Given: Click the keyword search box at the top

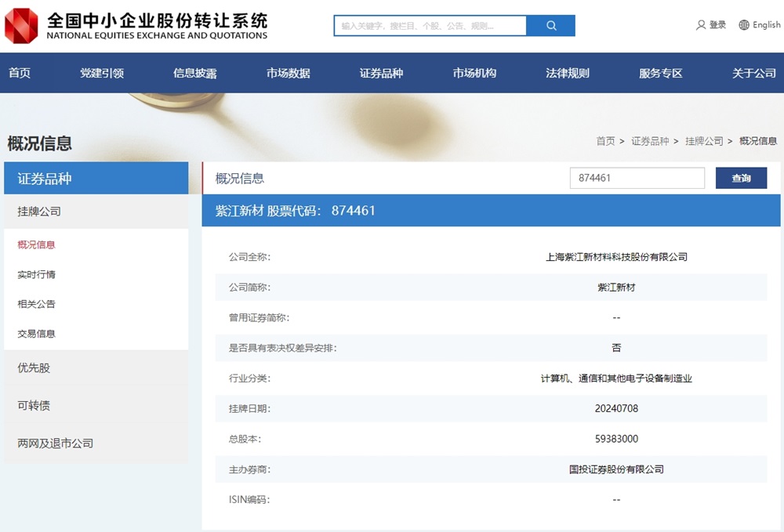Looking at the screenshot, I should tap(431, 25).
